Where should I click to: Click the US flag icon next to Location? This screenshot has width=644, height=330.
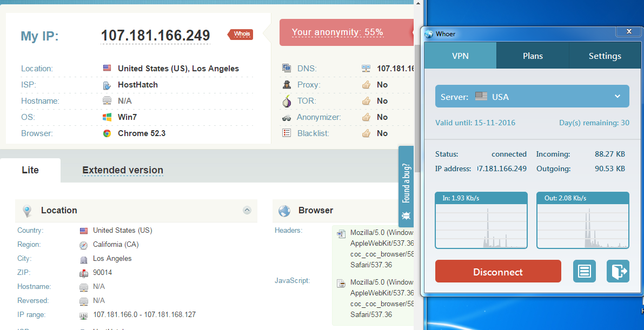107,68
